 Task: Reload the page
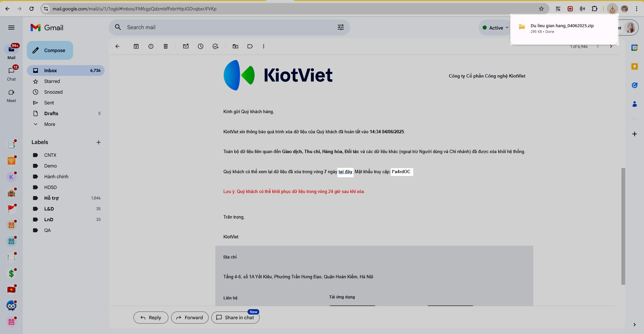[32, 9]
